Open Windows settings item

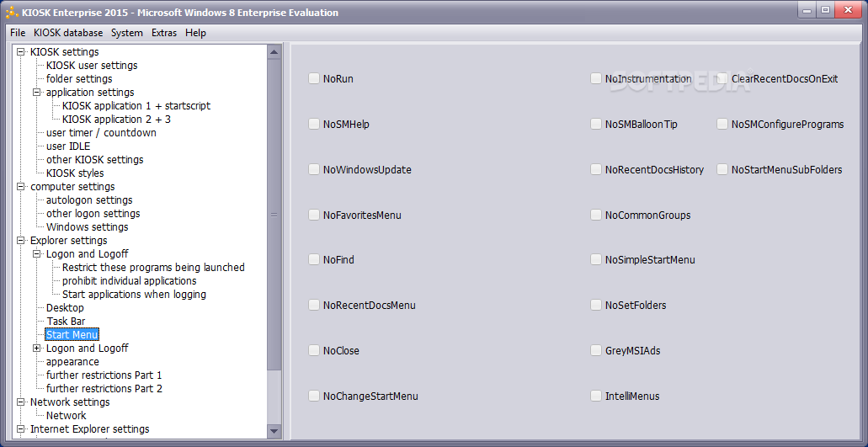tap(87, 226)
